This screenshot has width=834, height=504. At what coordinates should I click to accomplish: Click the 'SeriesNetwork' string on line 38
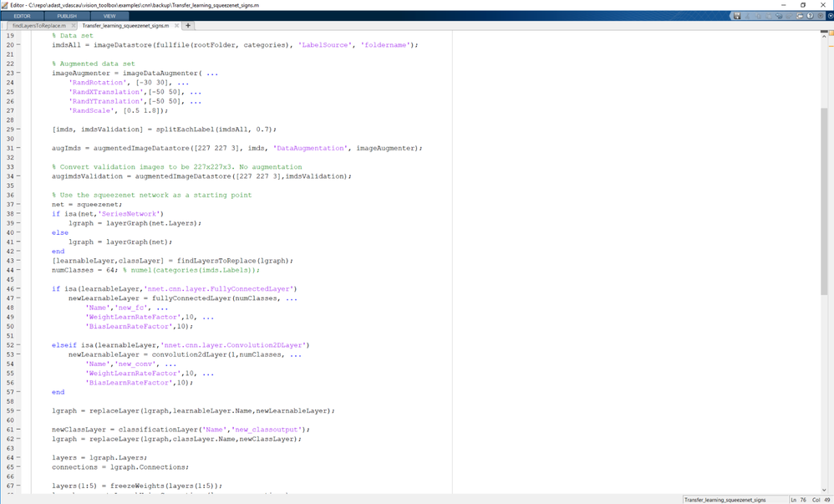pos(130,214)
